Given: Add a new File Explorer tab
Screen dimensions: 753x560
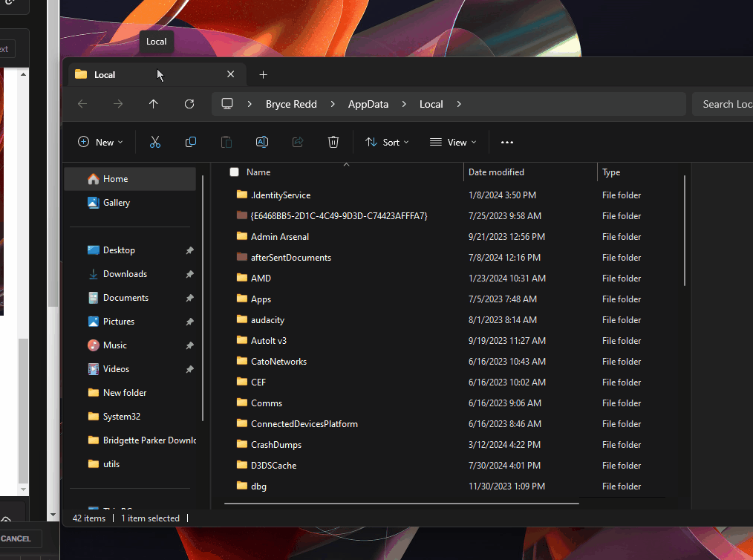Looking at the screenshot, I should pos(263,74).
